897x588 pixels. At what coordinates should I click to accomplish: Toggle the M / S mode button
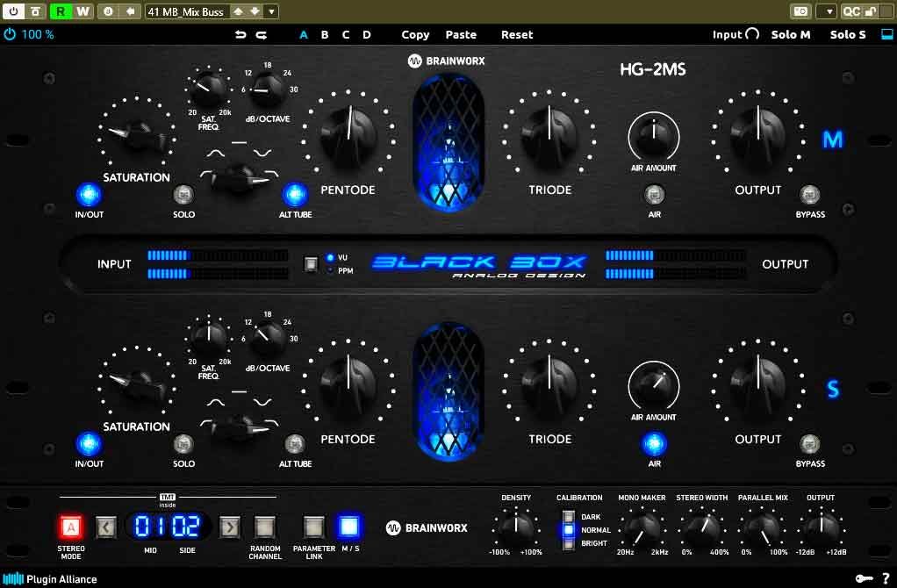(x=349, y=527)
